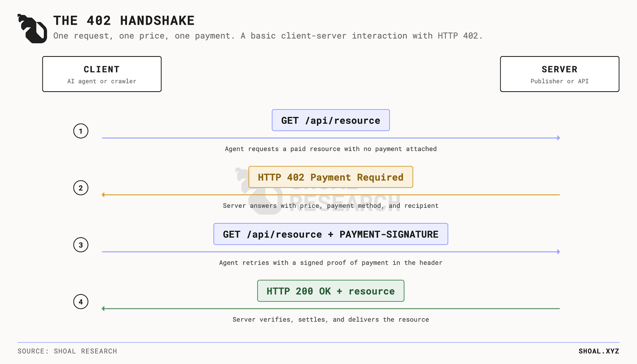637x364 pixels.
Task: Click the SOURCE: SHOAL RESEARCH footer text
Action: (x=67, y=351)
